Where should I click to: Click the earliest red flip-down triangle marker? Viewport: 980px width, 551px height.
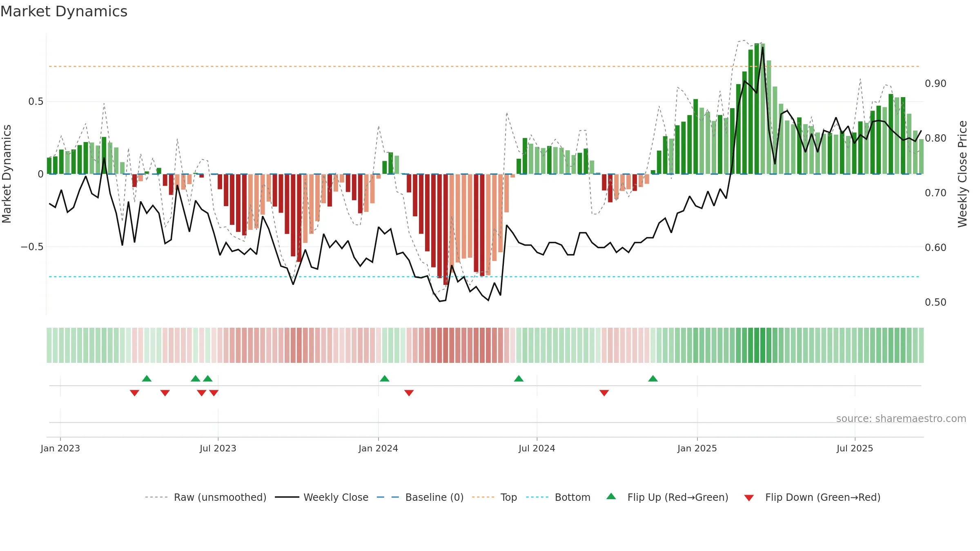click(x=134, y=393)
